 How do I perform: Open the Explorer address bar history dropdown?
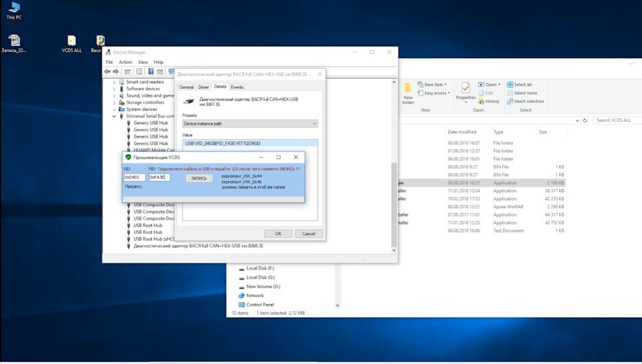pos(577,121)
